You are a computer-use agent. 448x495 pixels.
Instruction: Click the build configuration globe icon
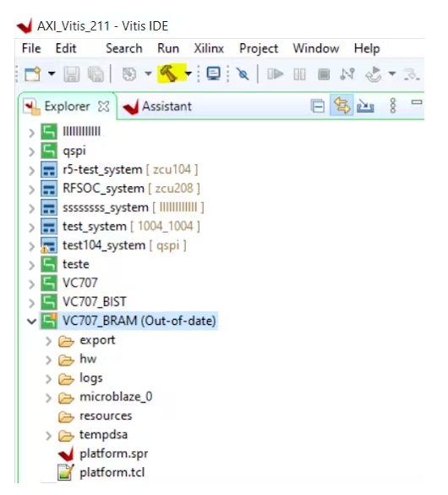[129, 74]
